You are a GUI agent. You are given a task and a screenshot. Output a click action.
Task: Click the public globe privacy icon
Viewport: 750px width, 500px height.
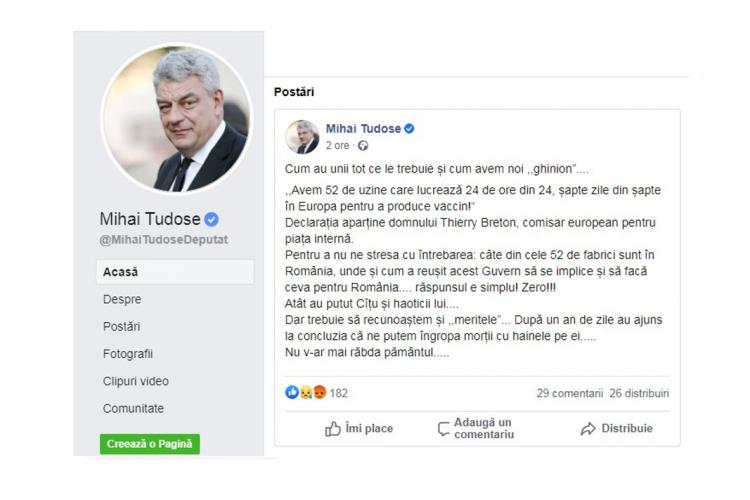click(x=363, y=145)
